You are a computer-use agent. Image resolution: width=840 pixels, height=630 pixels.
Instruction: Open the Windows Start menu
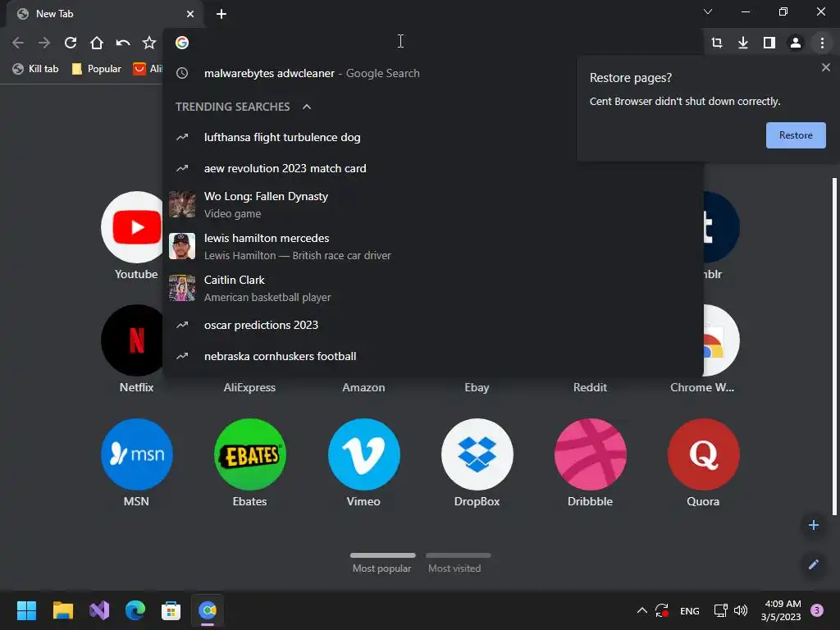[x=26, y=610]
